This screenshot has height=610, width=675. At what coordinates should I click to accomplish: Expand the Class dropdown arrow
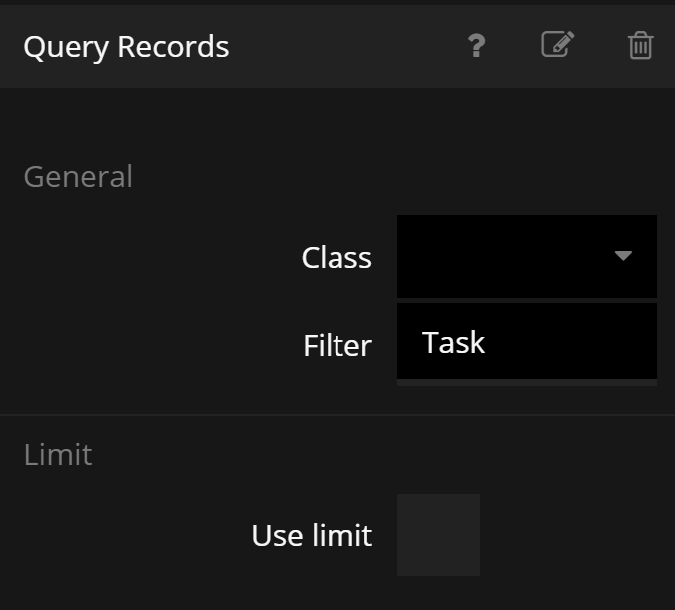click(x=623, y=256)
